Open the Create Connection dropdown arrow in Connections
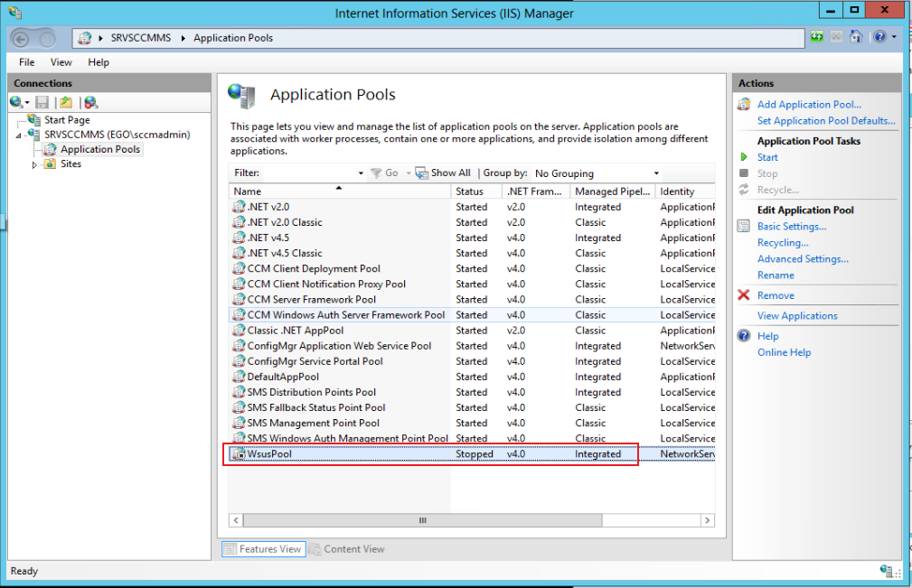 [x=27, y=103]
